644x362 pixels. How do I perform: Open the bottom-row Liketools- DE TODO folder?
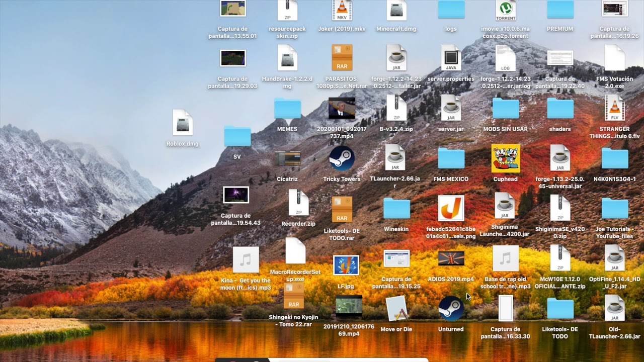[x=560, y=309]
